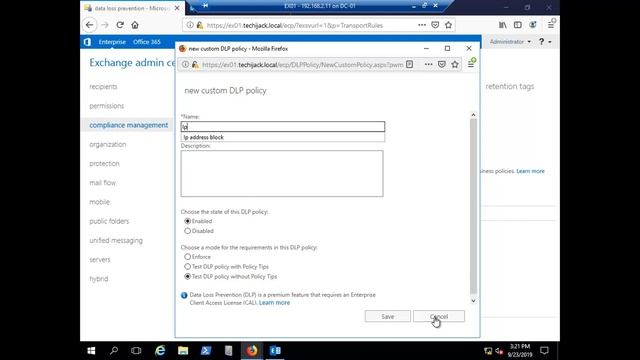Click the scroll-up arrow of the dialog scrollbar

tap(473, 115)
